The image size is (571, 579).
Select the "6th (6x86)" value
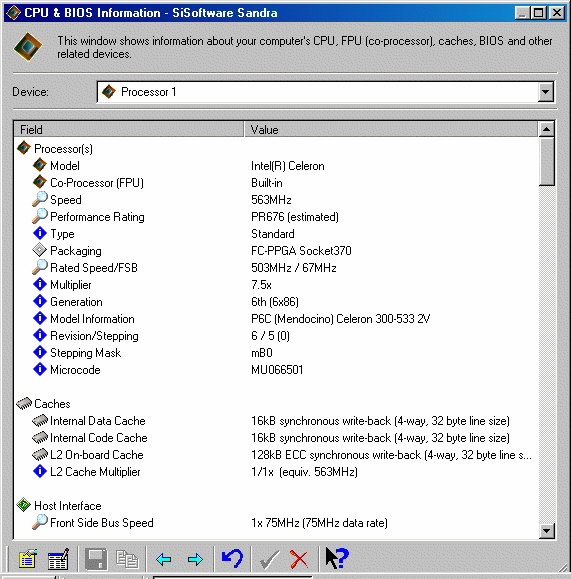click(275, 302)
